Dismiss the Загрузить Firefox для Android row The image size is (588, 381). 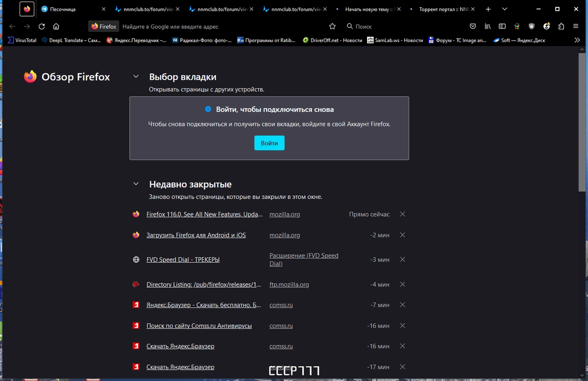click(x=402, y=235)
